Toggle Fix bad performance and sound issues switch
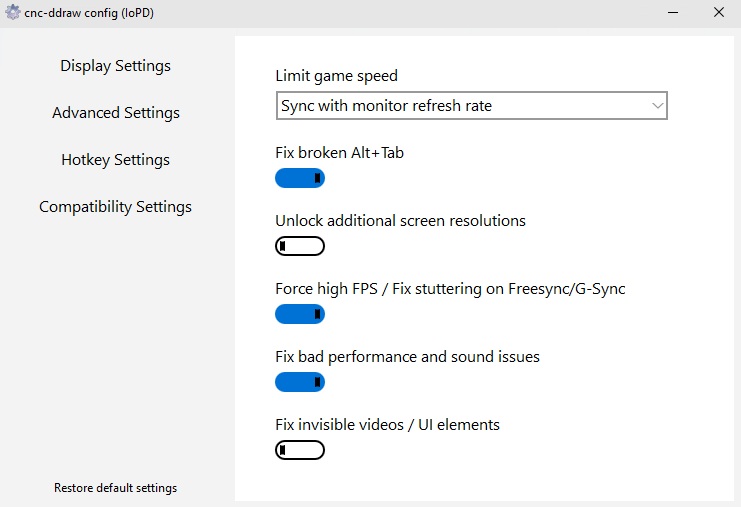Screen dimensions: 741x507 tap(300, 382)
